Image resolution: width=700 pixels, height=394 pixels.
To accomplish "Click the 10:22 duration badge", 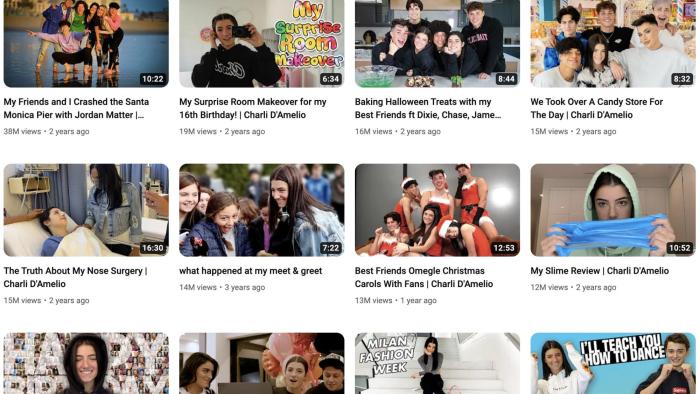I will click(153, 79).
